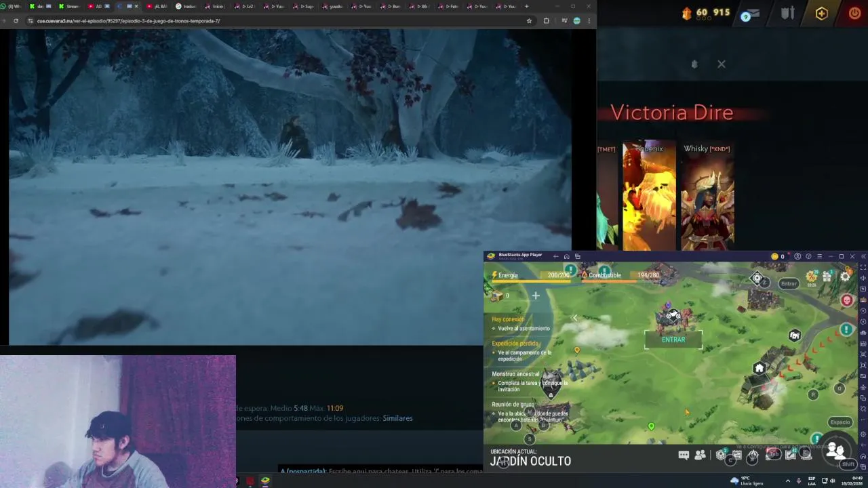Screen dimensions: 868x488
Task: Reload the browser page
Action: click(x=16, y=20)
